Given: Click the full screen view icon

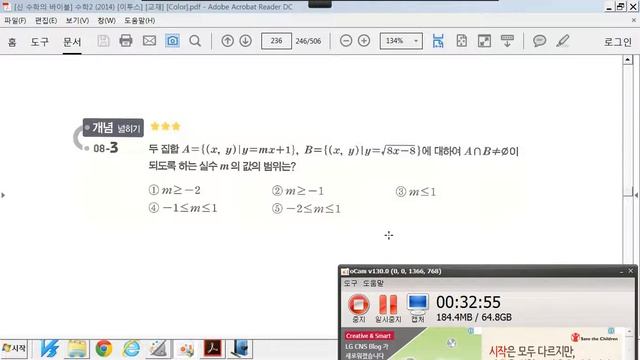Looking at the screenshot, I should tap(484, 41).
